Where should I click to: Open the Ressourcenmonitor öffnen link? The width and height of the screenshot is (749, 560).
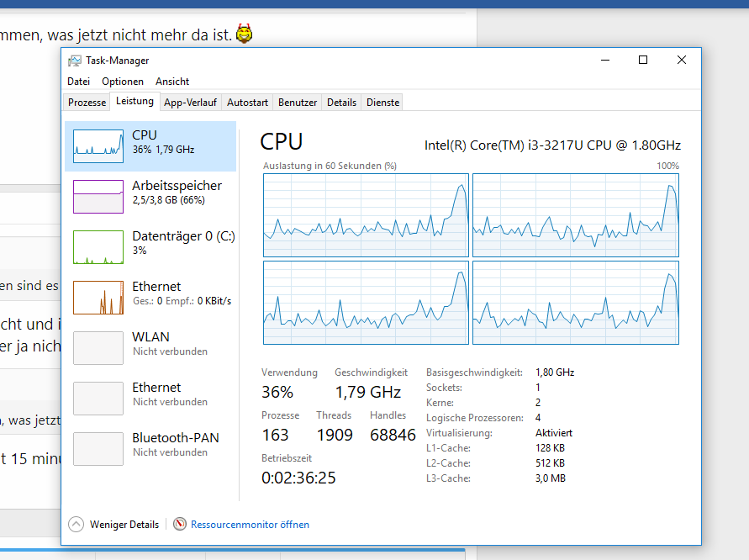pos(250,525)
